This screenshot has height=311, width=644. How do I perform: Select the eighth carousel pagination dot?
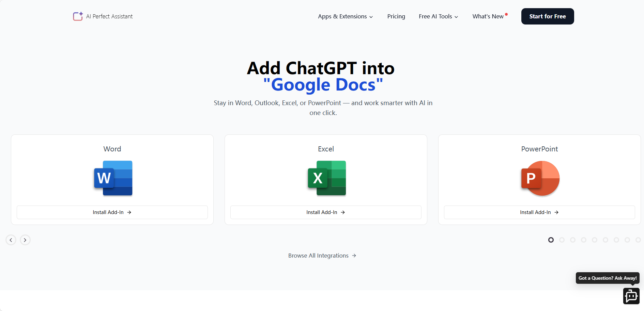[627, 240]
